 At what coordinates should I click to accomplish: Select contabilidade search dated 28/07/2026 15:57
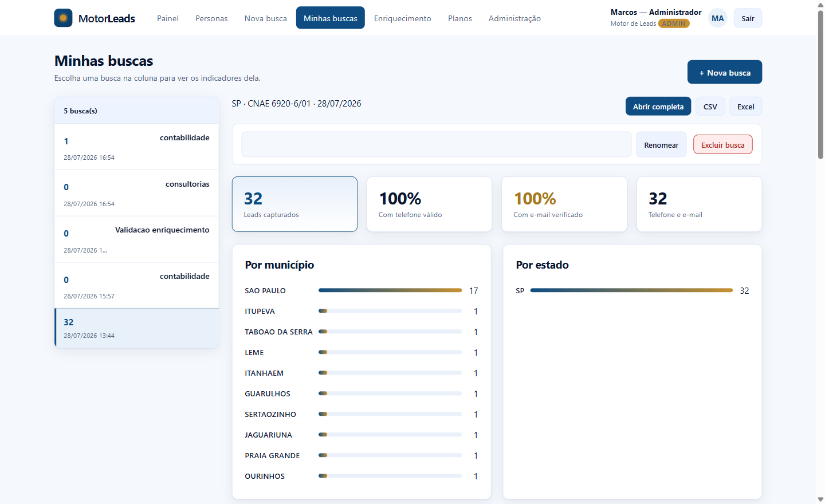136,286
